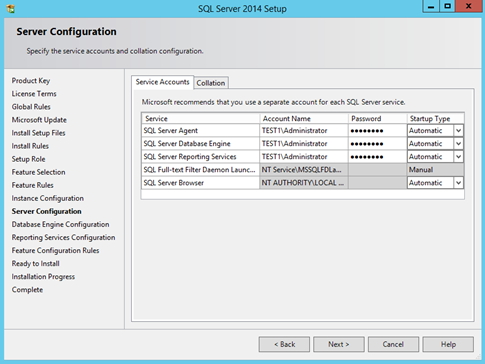Click Install Rules step

point(30,146)
